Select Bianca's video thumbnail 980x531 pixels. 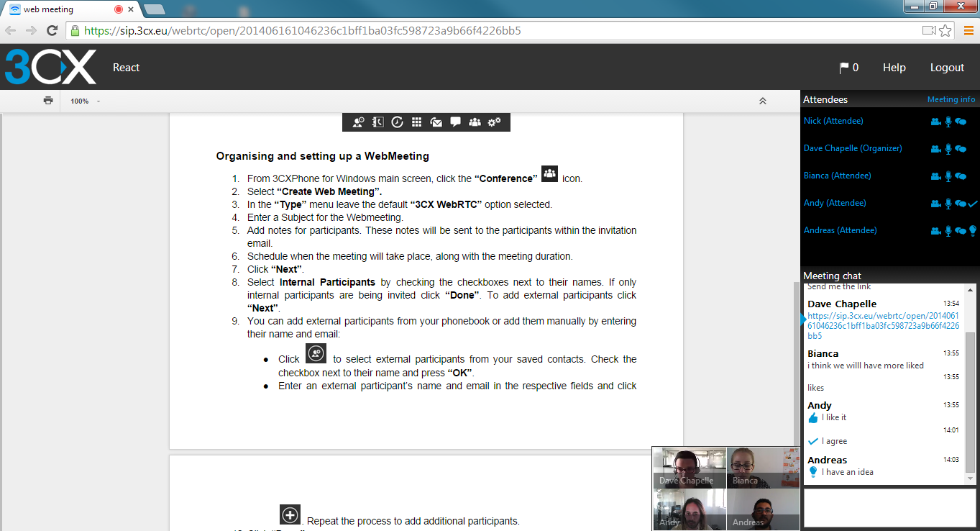pos(763,468)
